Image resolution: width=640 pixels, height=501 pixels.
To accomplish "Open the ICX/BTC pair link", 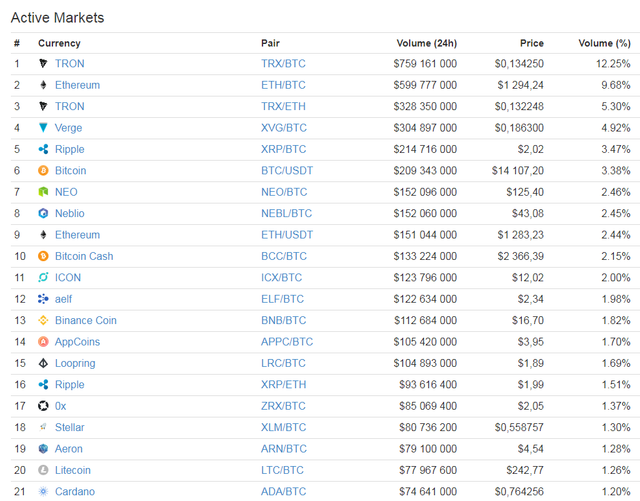I will pos(282,278).
